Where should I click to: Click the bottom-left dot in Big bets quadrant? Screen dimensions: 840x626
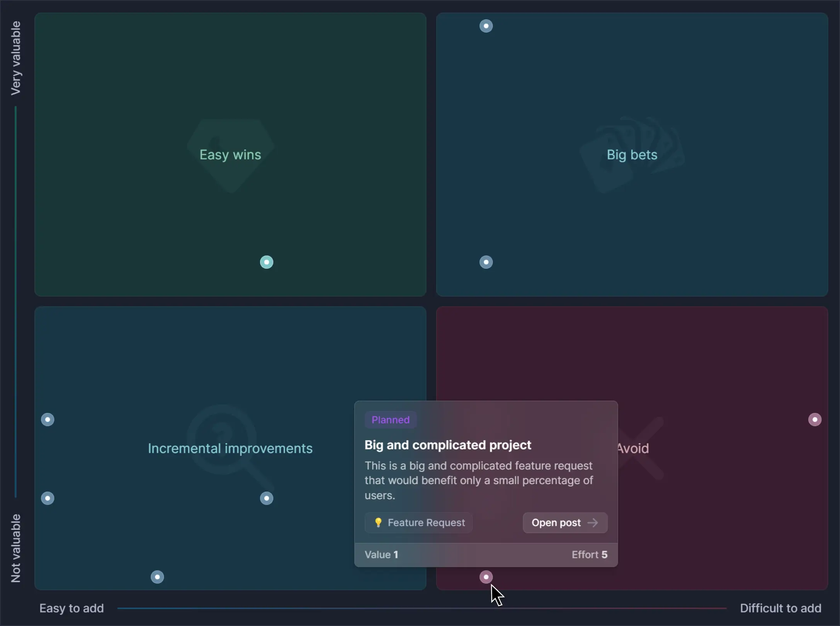pos(486,262)
